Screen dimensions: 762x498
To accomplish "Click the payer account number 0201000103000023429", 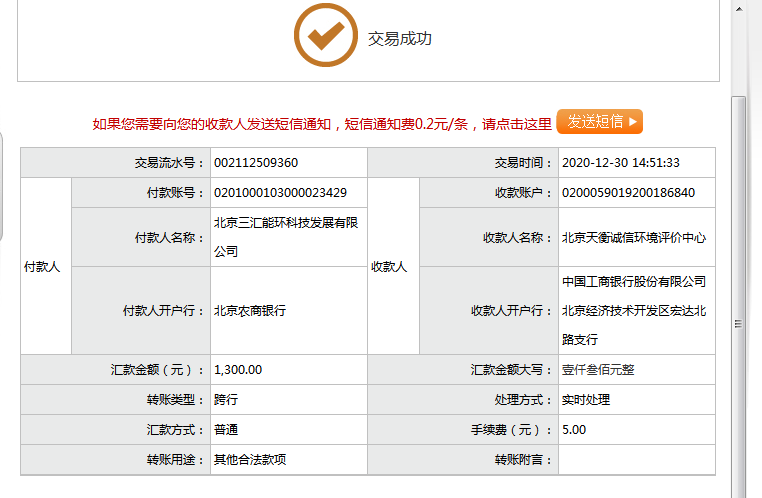I will (x=280, y=192).
